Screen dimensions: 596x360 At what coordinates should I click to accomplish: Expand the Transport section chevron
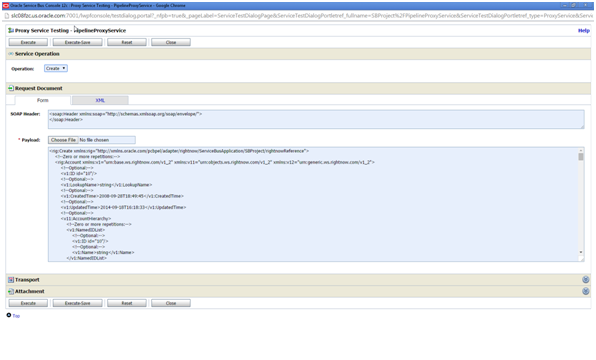pyautogui.click(x=585, y=280)
